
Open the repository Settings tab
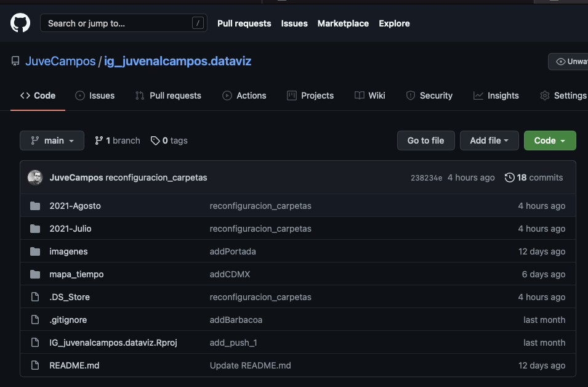click(x=563, y=96)
